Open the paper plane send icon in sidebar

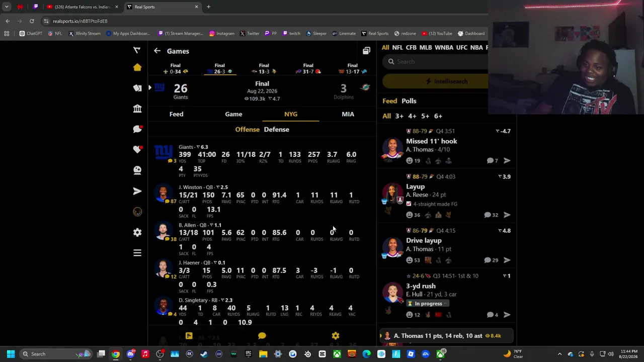pyautogui.click(x=137, y=191)
